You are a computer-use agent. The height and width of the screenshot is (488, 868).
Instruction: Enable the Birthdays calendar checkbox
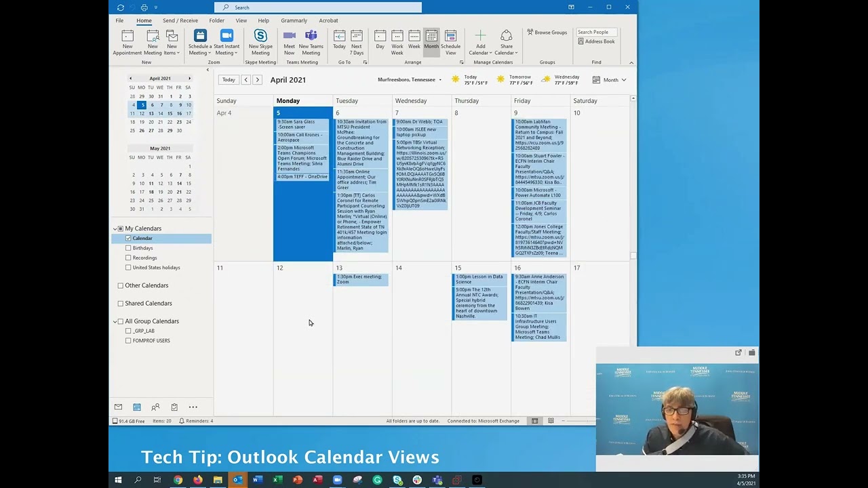coord(128,248)
